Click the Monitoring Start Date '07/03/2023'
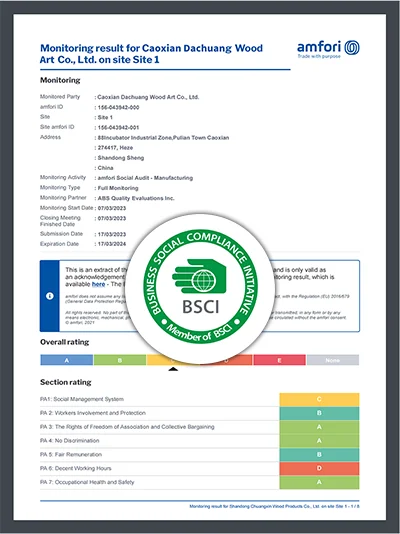Screen dimensions: 400x534 point(112,208)
